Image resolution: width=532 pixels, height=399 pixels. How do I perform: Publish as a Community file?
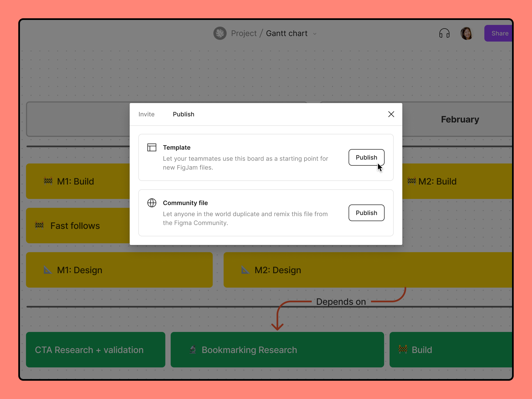coord(366,213)
